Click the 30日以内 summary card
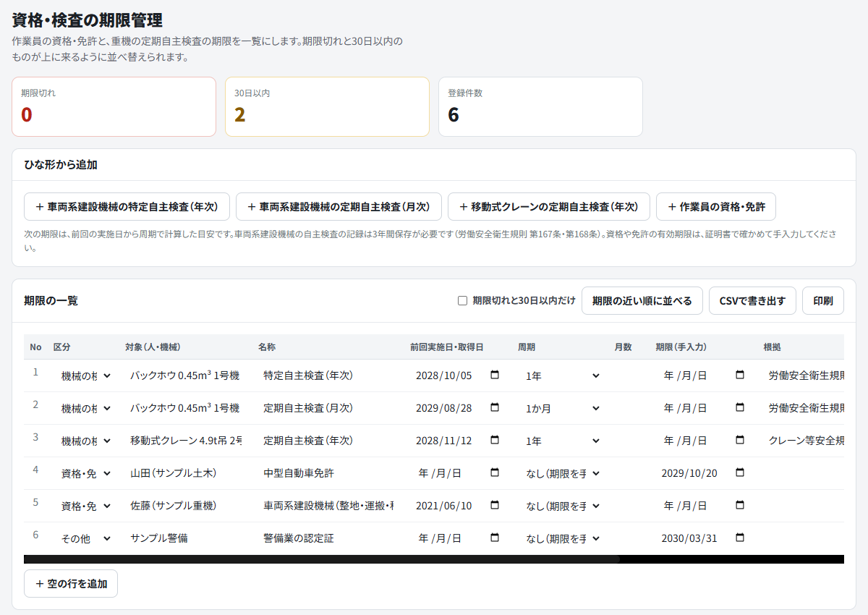868x615 pixels. pos(327,106)
